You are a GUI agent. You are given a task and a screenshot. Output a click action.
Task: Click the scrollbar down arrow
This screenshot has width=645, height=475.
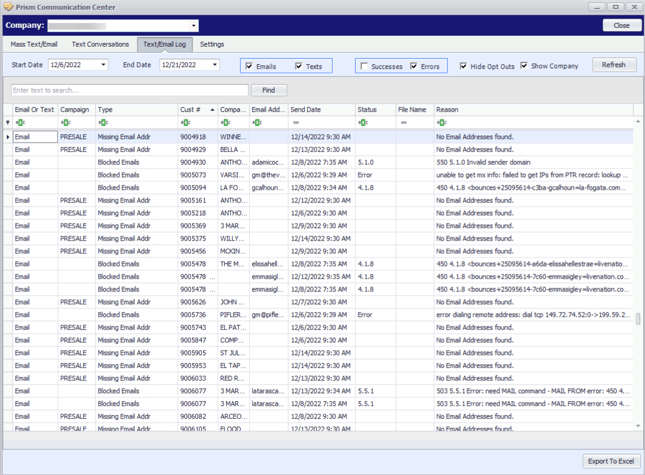pyautogui.click(x=638, y=426)
